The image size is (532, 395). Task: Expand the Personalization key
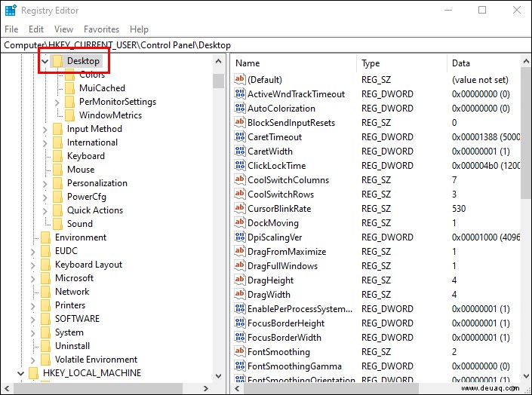[x=45, y=183]
